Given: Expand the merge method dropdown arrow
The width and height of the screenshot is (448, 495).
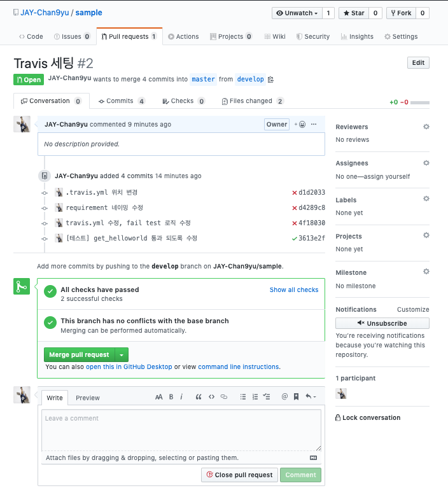Looking at the screenshot, I should coord(122,355).
